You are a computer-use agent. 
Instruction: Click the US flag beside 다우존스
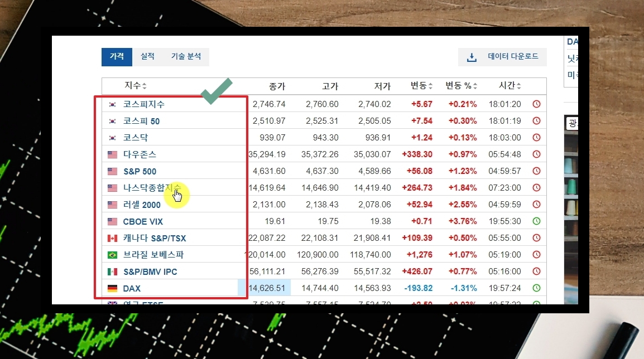[x=112, y=154]
